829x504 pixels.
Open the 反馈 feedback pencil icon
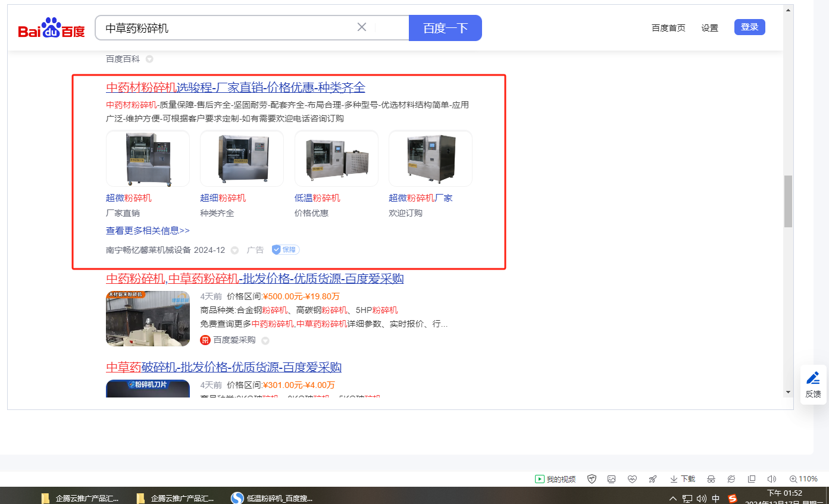[x=813, y=378]
